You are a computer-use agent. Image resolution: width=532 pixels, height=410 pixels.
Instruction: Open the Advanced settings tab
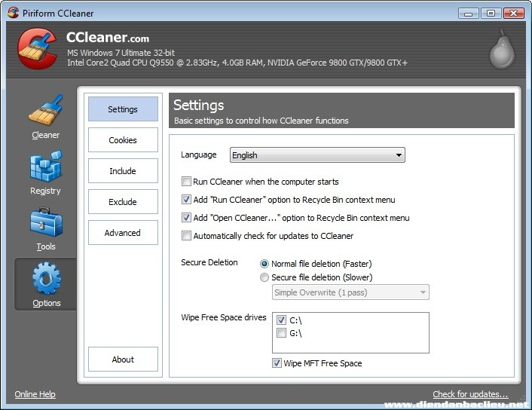pos(123,233)
